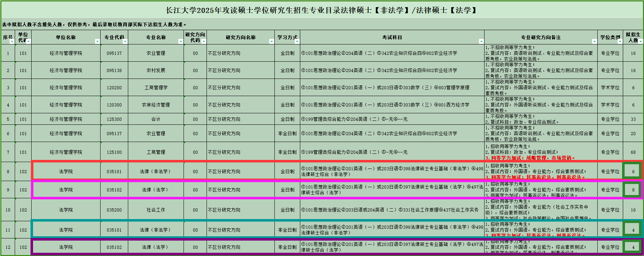Select row 7's remarks cell mentioning 战略管理
This screenshot has width=644, height=256.
pos(541,152)
